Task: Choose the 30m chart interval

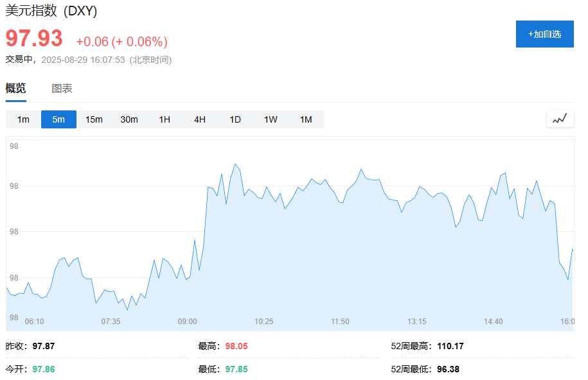Action: pyautogui.click(x=129, y=119)
